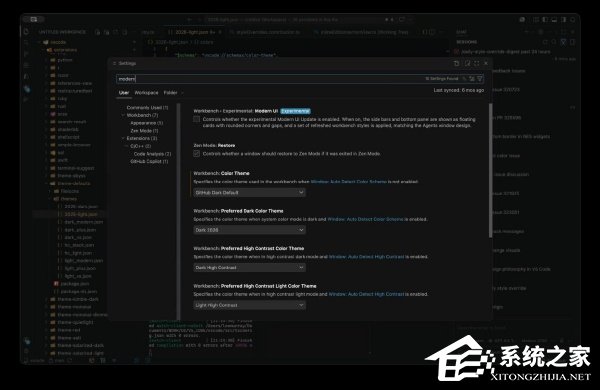Select Code Analysis (2) in settings tree
Viewport: 600px width, 390px height.
tap(152, 154)
